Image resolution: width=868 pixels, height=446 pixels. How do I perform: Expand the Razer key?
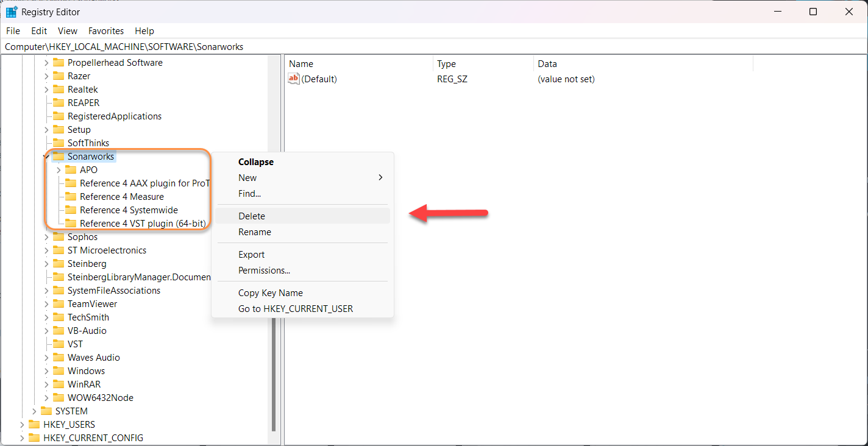(x=46, y=76)
